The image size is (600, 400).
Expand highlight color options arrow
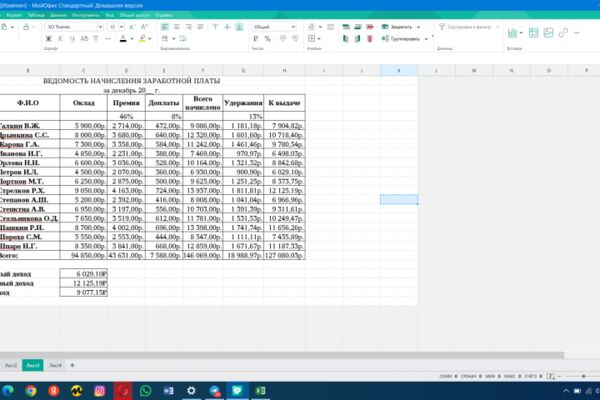tap(150, 39)
